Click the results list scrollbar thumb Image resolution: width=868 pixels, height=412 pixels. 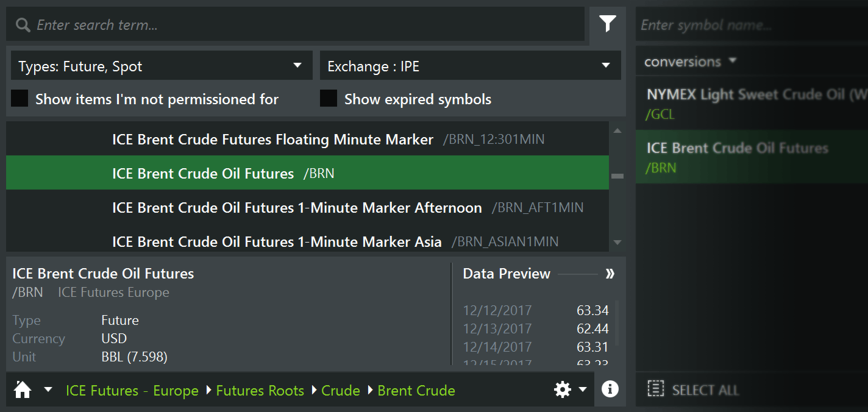coord(617,176)
